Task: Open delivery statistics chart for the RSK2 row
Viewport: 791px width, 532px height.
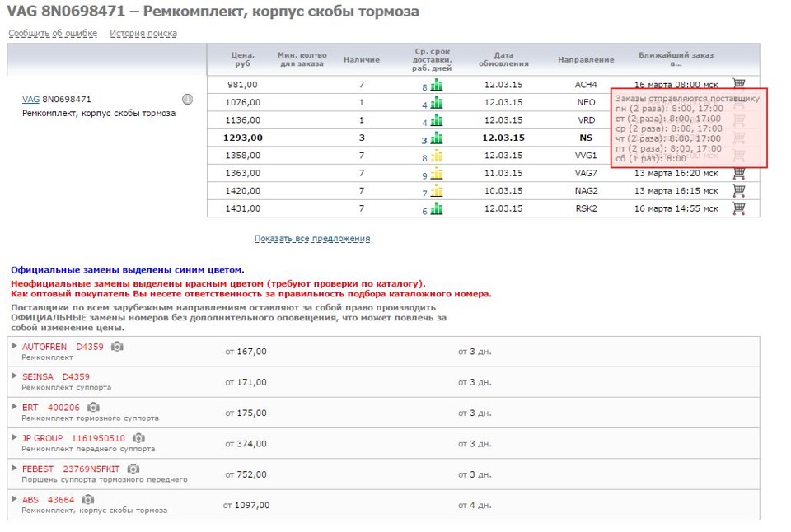Action: (x=437, y=209)
